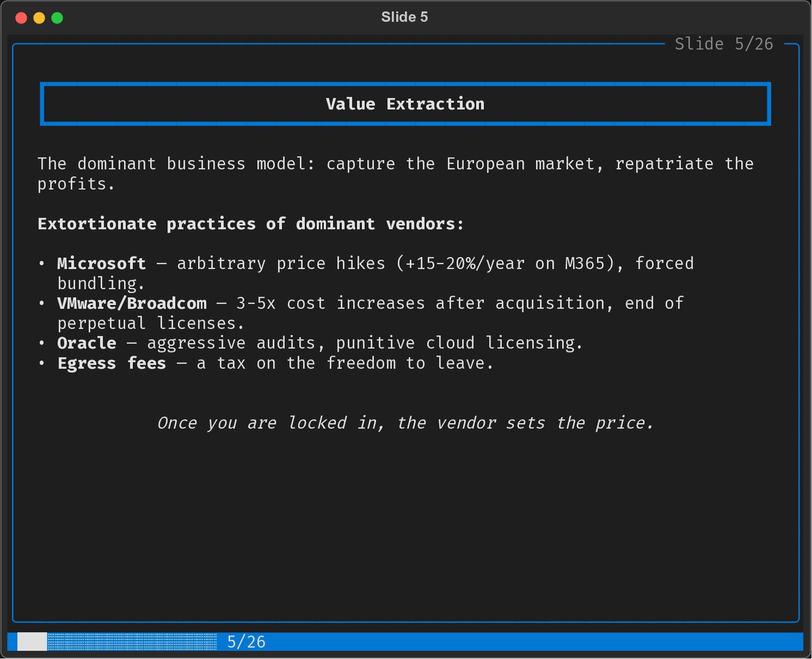Click the 'Slide 5' window title
Image resolution: width=812 pixels, height=659 pixels.
404,17
